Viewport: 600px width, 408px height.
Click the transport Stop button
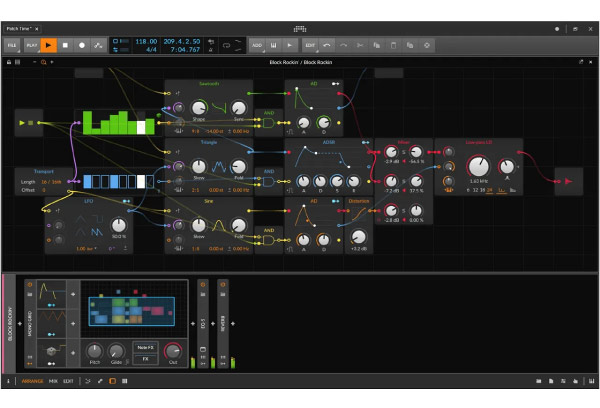(x=65, y=45)
